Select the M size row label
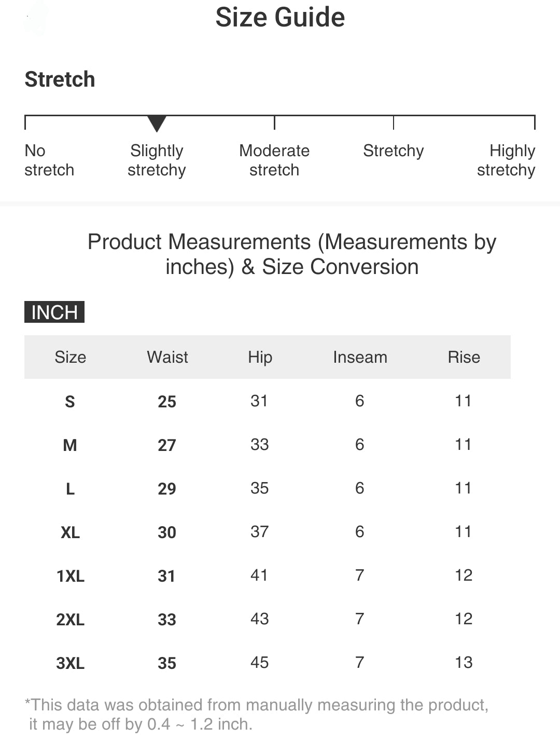The width and height of the screenshot is (560, 740). click(x=70, y=445)
